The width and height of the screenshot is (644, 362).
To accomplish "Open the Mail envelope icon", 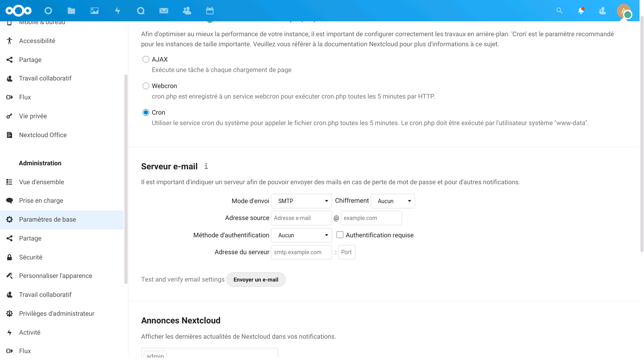I will coord(164,11).
